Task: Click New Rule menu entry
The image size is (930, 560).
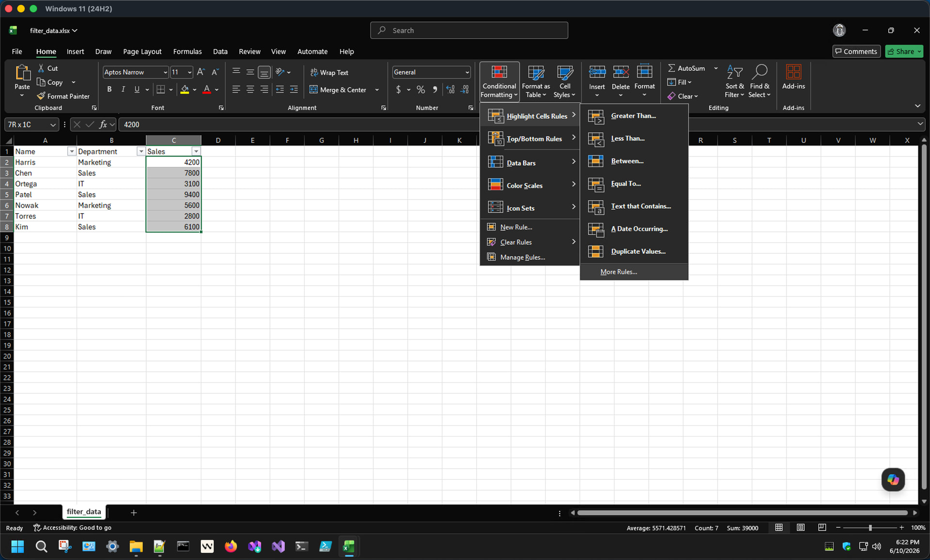Action: [x=530, y=227]
